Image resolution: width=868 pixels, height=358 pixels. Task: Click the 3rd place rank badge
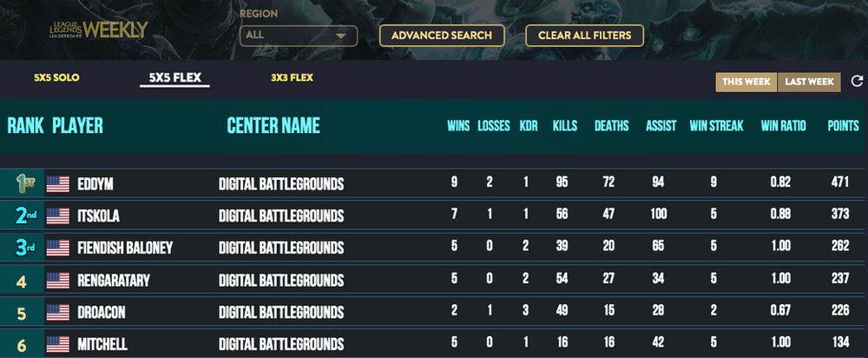[25, 248]
